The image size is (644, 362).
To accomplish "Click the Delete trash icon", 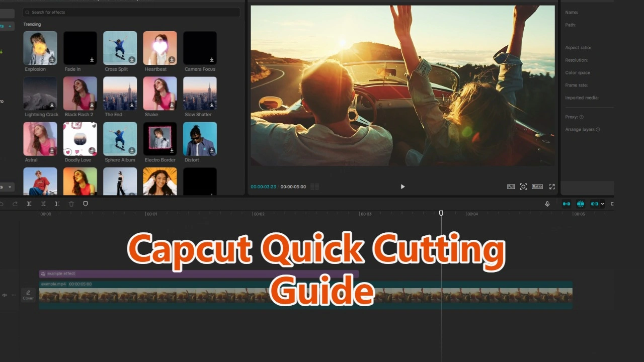I will pyautogui.click(x=71, y=204).
